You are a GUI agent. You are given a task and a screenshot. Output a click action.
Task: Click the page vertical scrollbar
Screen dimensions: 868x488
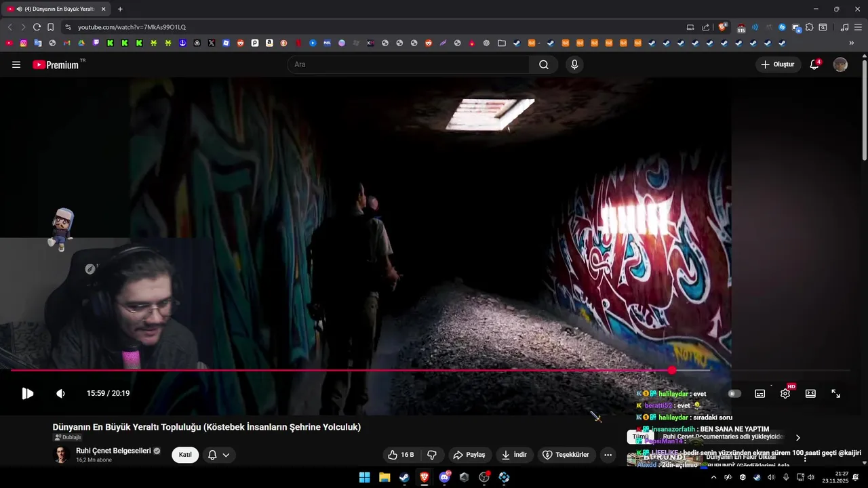tap(865, 110)
